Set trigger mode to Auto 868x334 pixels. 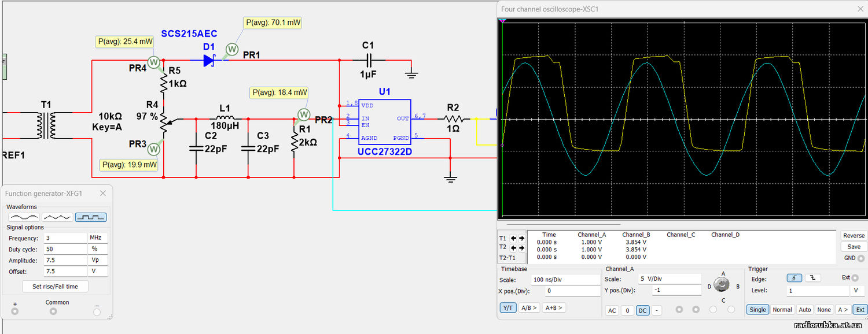tap(804, 310)
